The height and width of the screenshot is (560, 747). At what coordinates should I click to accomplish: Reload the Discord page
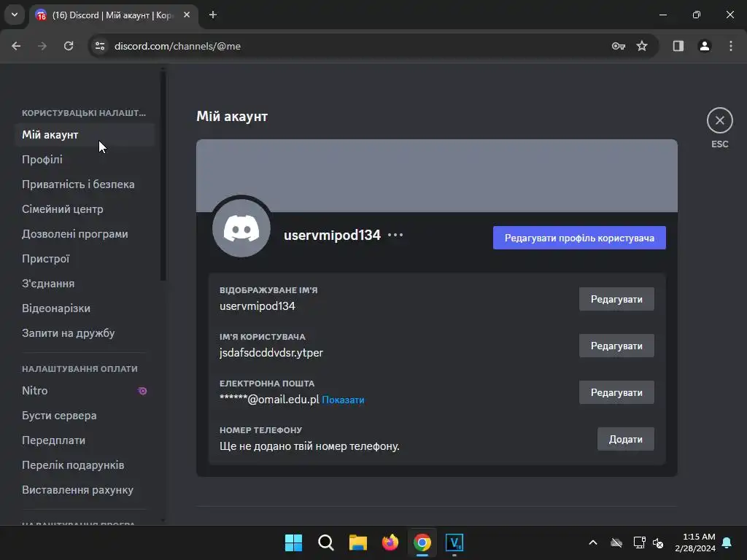69,46
